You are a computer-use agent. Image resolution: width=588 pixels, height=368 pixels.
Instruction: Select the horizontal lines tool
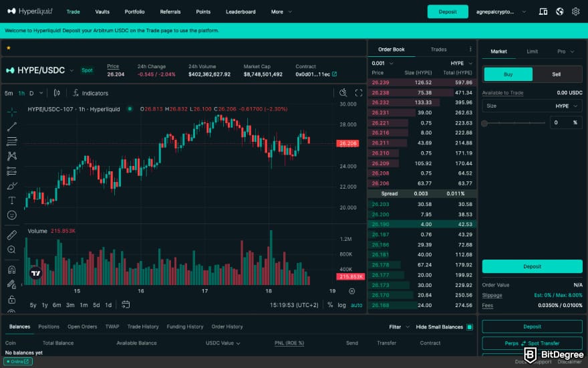[12, 141]
